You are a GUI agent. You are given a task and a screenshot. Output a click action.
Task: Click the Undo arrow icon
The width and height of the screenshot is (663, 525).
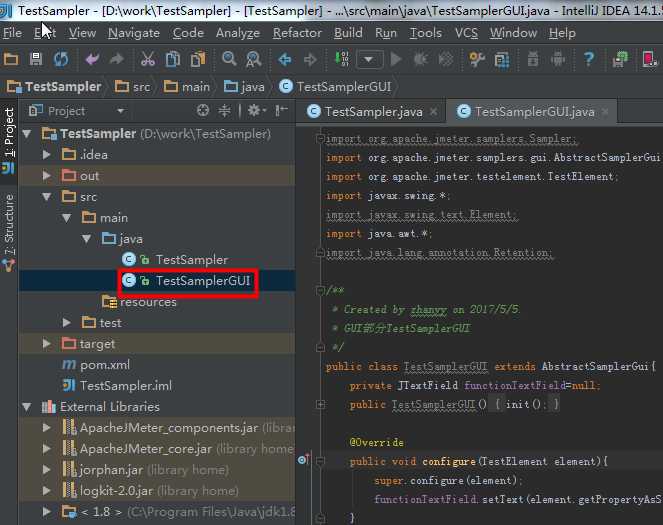click(92, 59)
